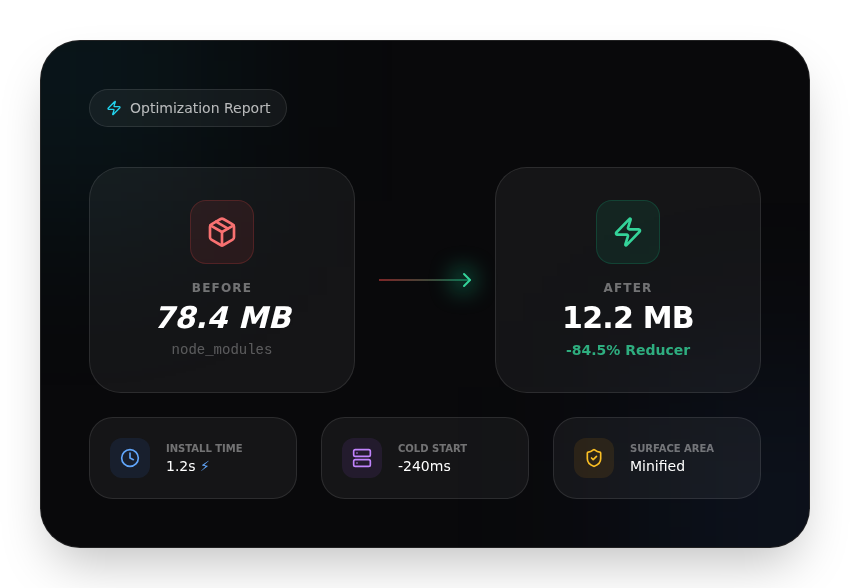
Task: Click the Optimization Report badge
Action: tap(188, 108)
